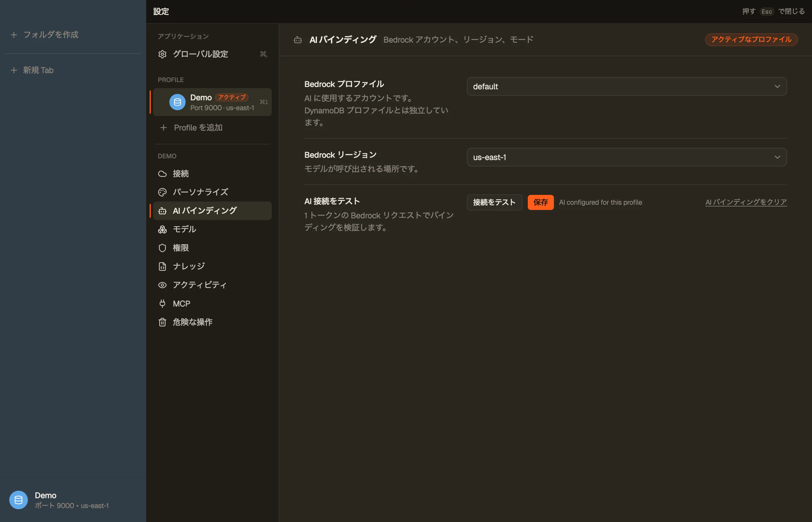The width and height of the screenshot is (812, 522).
Task: Click the robot icon in the AI バインディング header
Action: pos(298,40)
